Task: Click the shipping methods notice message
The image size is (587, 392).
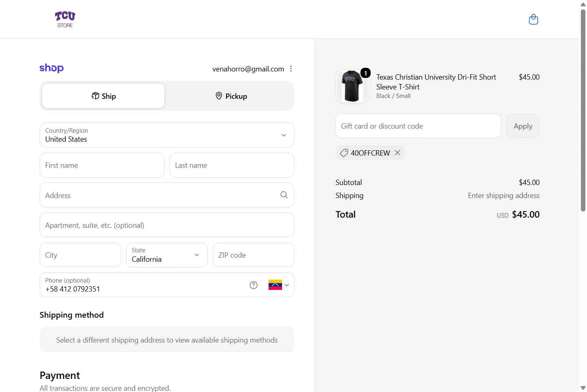Action: point(167,340)
